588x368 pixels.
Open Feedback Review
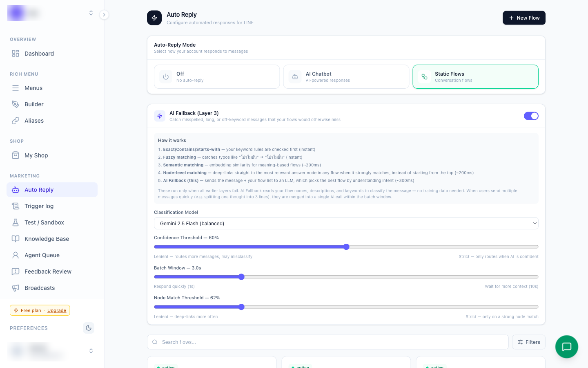pos(52,272)
